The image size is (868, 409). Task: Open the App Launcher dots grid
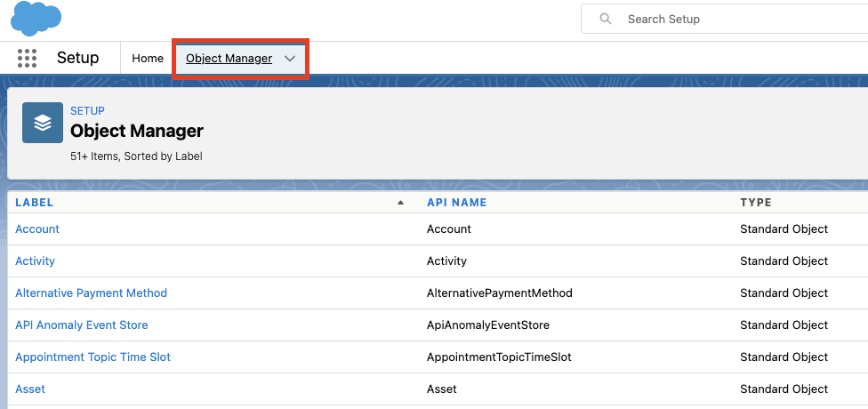tap(27, 58)
